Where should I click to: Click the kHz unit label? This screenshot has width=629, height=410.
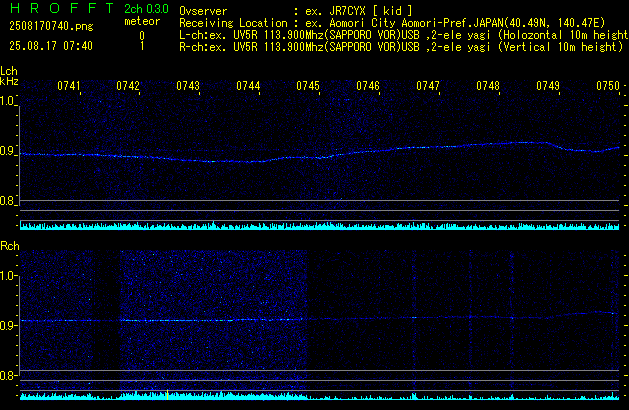(x=9, y=81)
